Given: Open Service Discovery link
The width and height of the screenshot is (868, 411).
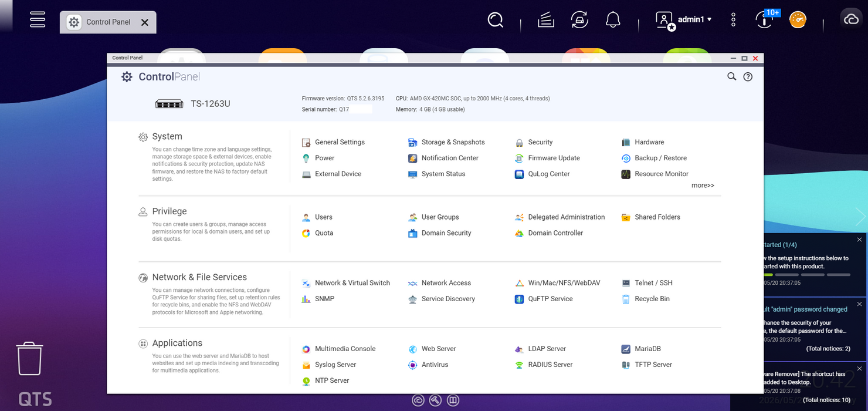Looking at the screenshot, I should pos(448,299).
